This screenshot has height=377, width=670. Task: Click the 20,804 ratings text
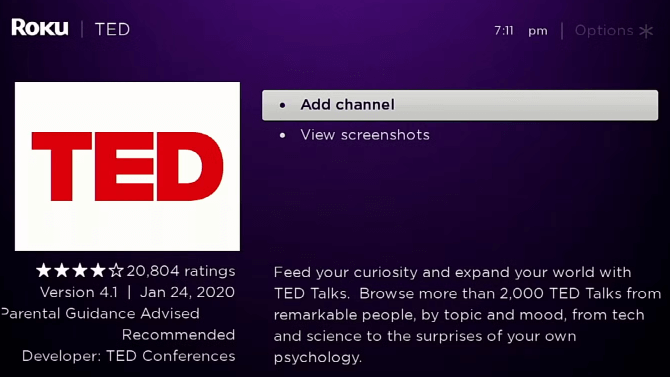click(181, 271)
